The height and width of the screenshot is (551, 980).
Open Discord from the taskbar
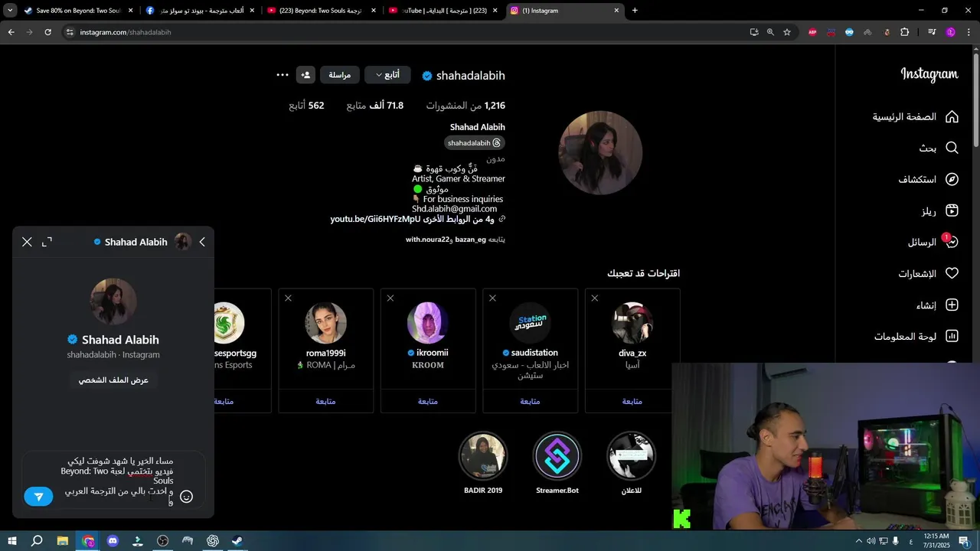coord(113,541)
